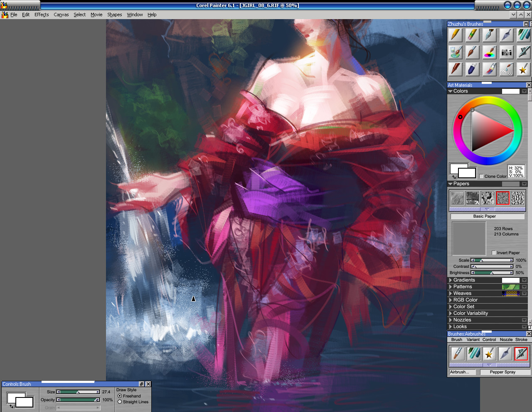
Task: Select the plain brown paintbrush in Zhuzhu's Brushes
Action: point(472,52)
